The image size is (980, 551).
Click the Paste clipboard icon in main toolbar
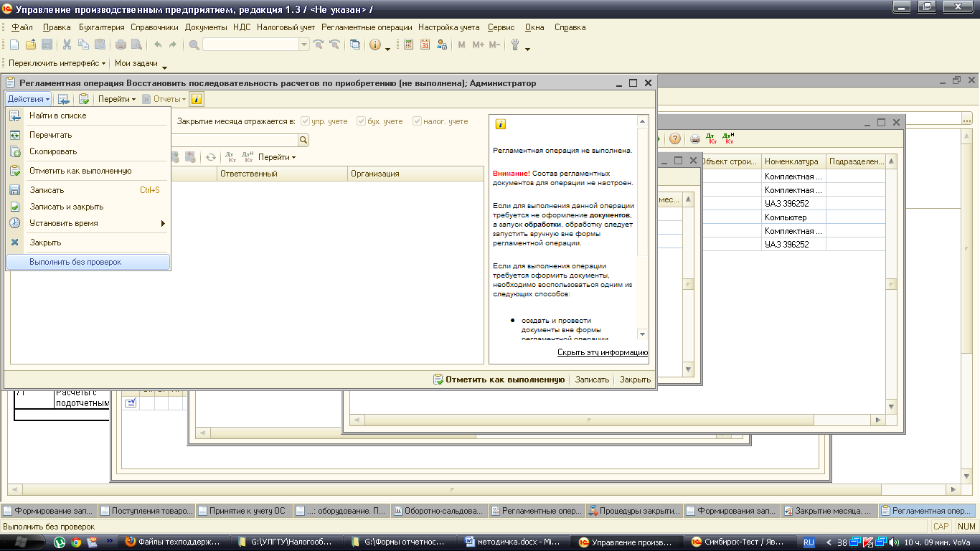pyautogui.click(x=100, y=44)
